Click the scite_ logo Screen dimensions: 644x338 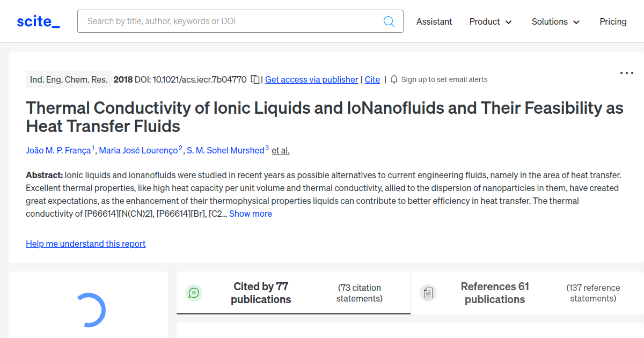[x=38, y=21]
